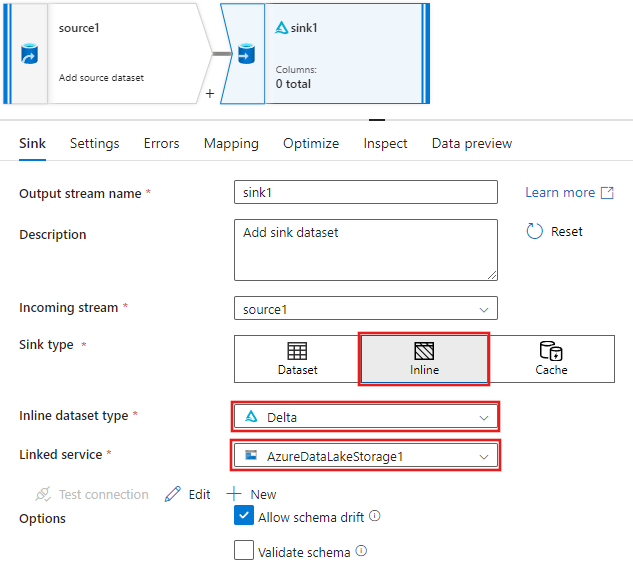Image resolution: width=633 pixels, height=569 pixels.
Task: Select Dataset sink type option
Action: (x=298, y=359)
